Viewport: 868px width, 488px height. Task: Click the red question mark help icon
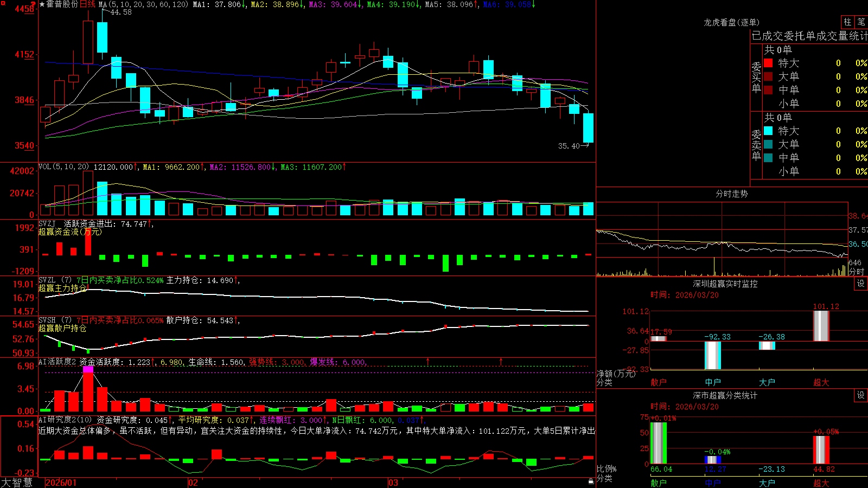[32, 6]
